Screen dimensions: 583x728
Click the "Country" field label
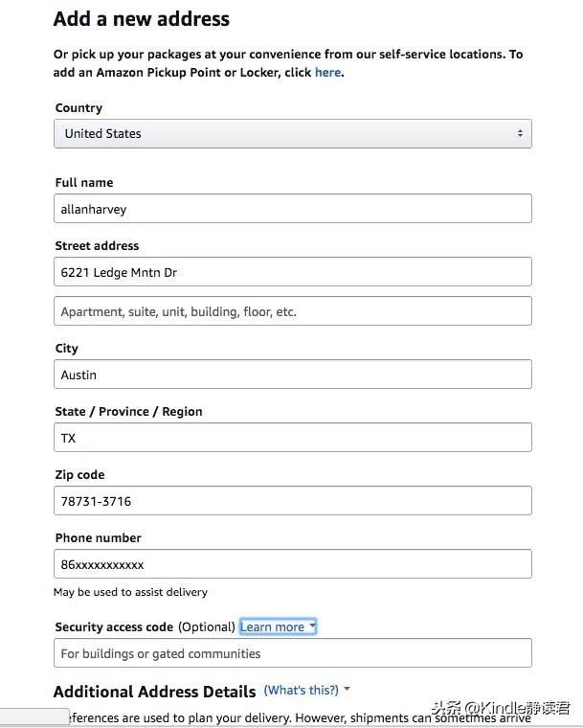[x=78, y=108]
